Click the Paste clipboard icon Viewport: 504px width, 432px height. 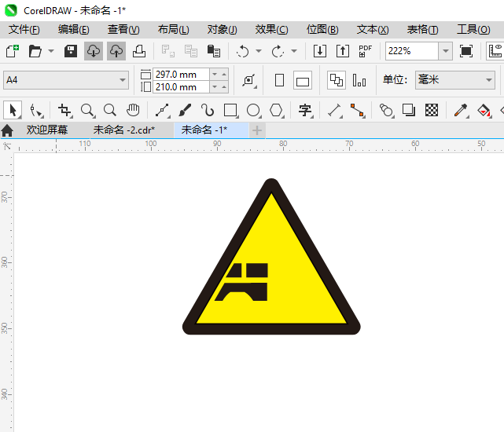[x=213, y=51]
